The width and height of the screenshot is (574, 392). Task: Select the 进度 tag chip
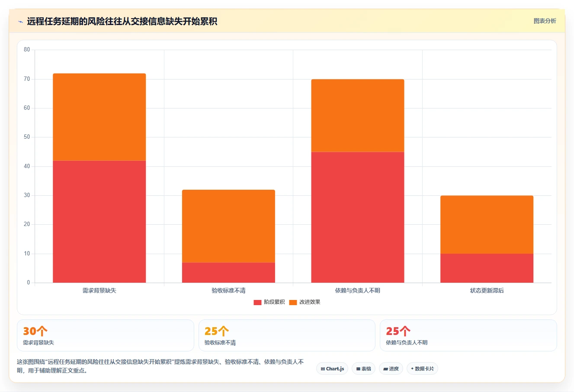pyautogui.click(x=391, y=369)
